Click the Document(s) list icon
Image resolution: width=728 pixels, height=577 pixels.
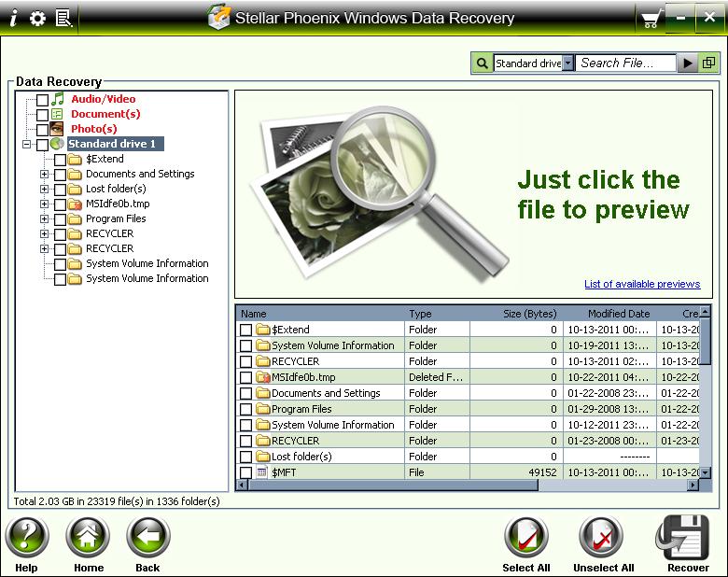(x=57, y=114)
